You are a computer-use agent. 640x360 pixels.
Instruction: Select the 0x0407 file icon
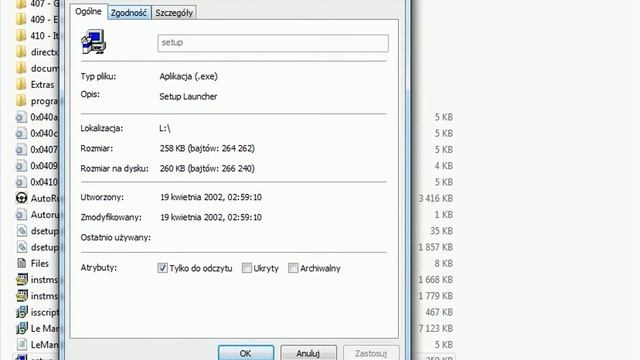click(21, 150)
